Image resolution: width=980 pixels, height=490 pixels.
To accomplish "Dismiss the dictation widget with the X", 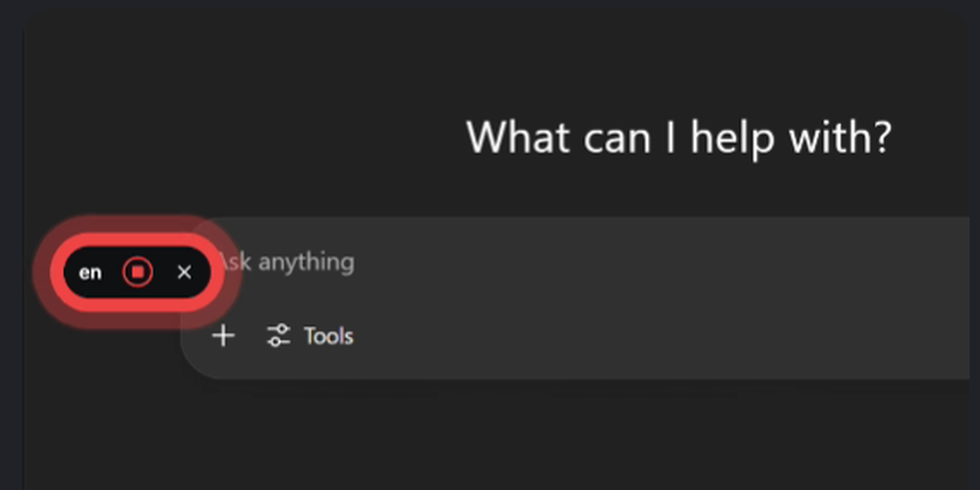I will click(x=184, y=271).
